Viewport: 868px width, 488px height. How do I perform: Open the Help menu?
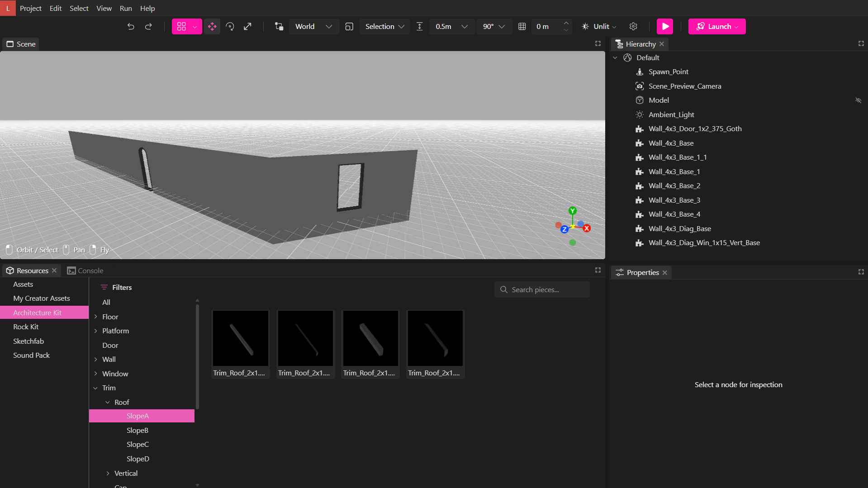(x=147, y=8)
